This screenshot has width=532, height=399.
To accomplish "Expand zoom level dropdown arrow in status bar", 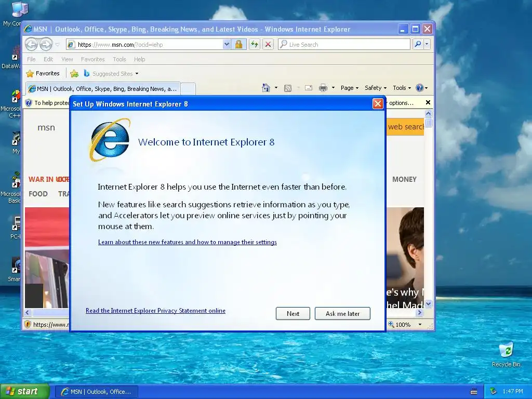I will 420,325.
